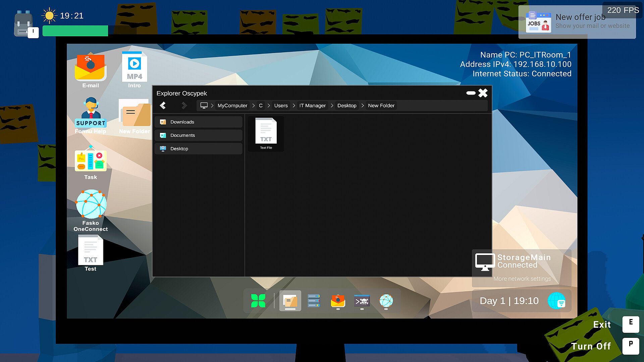Image resolution: width=644 pixels, height=362 pixels.
Task: Click the mail icon in the taskbar
Action: [x=338, y=301]
